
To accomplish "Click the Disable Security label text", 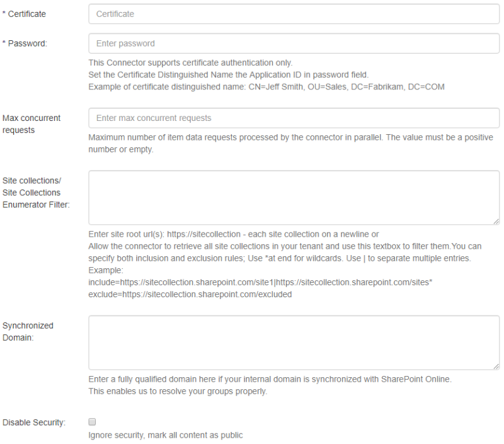I will [x=34, y=422].
